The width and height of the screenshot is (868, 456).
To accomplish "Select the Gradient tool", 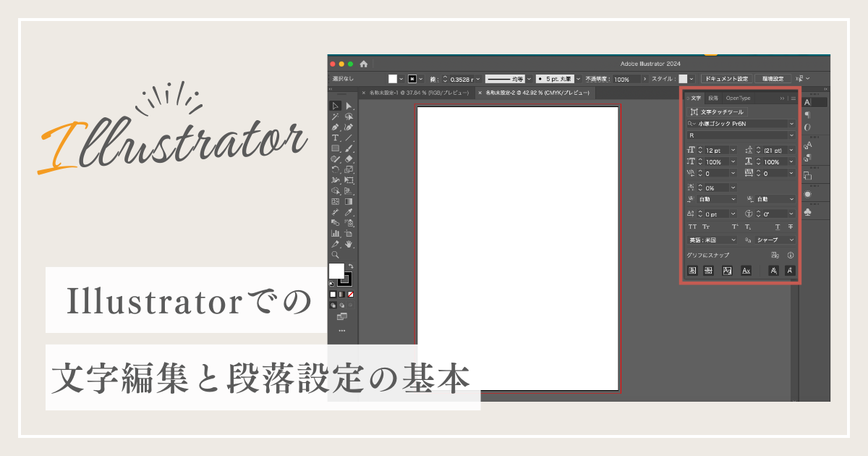I will pyautogui.click(x=349, y=201).
